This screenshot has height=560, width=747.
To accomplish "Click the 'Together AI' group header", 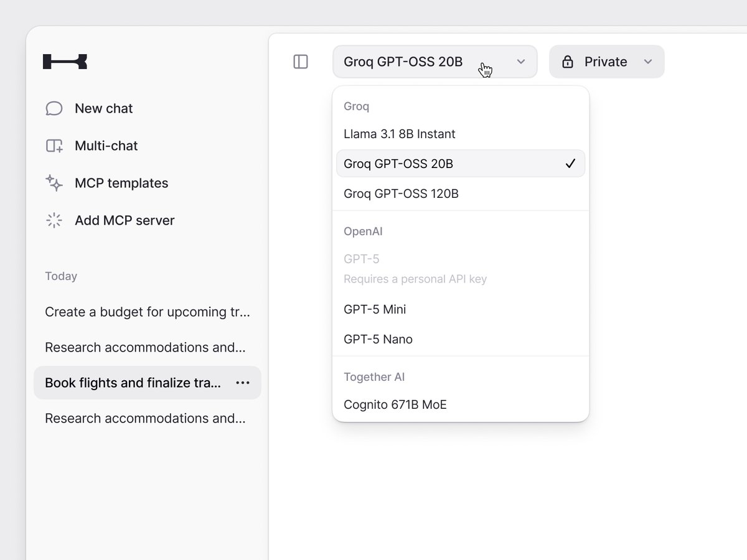I will [374, 377].
